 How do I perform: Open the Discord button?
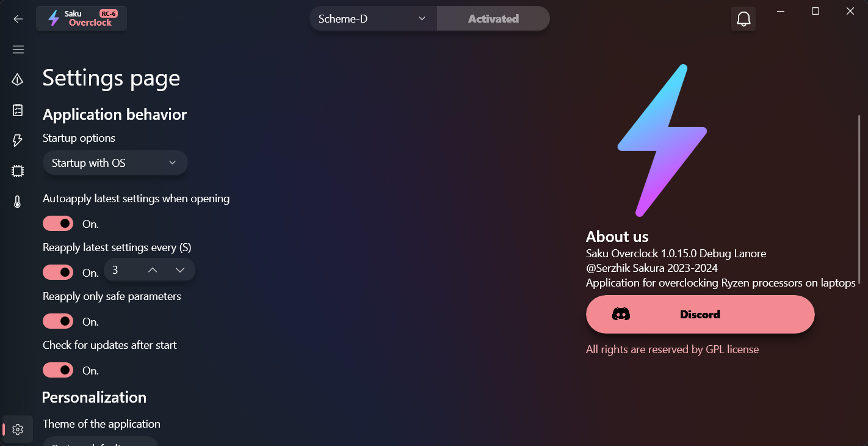click(700, 315)
